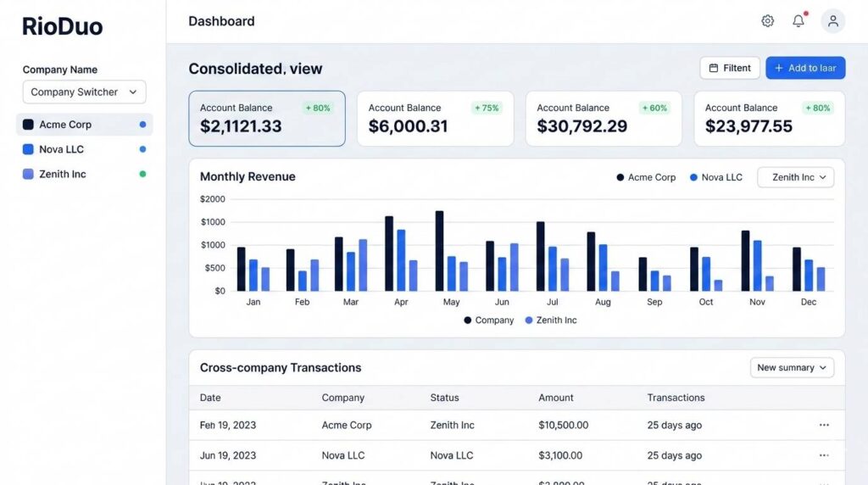Toggle Zenith Inc series in bottom legend
This screenshot has height=485, width=868.
[550, 321]
